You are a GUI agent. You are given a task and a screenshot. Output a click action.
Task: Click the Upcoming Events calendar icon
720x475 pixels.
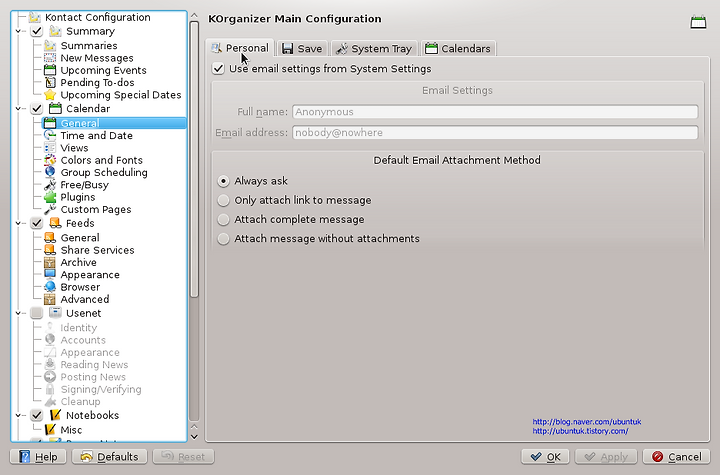click(50, 70)
